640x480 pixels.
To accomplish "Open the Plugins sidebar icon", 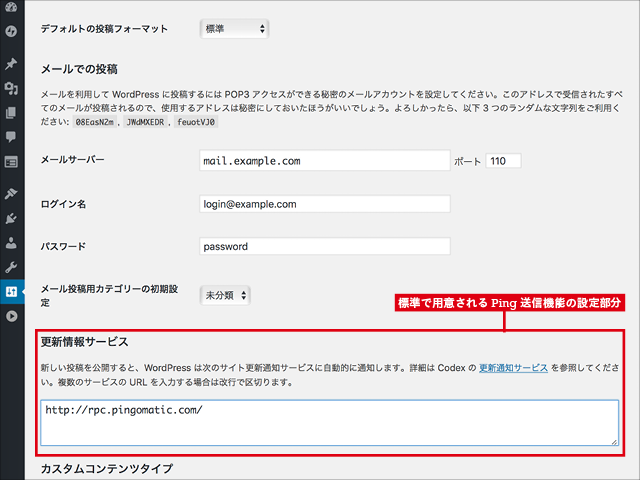I will tap(11, 218).
